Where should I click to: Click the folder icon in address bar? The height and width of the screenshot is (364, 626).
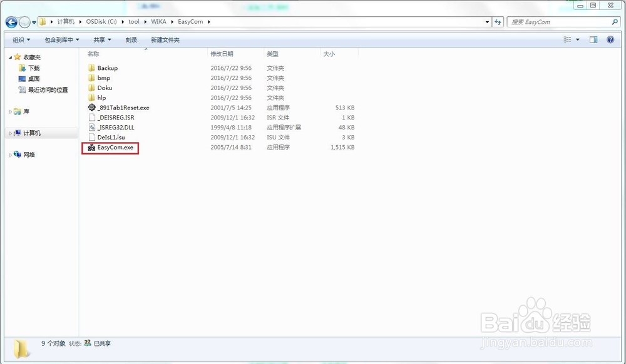point(43,21)
